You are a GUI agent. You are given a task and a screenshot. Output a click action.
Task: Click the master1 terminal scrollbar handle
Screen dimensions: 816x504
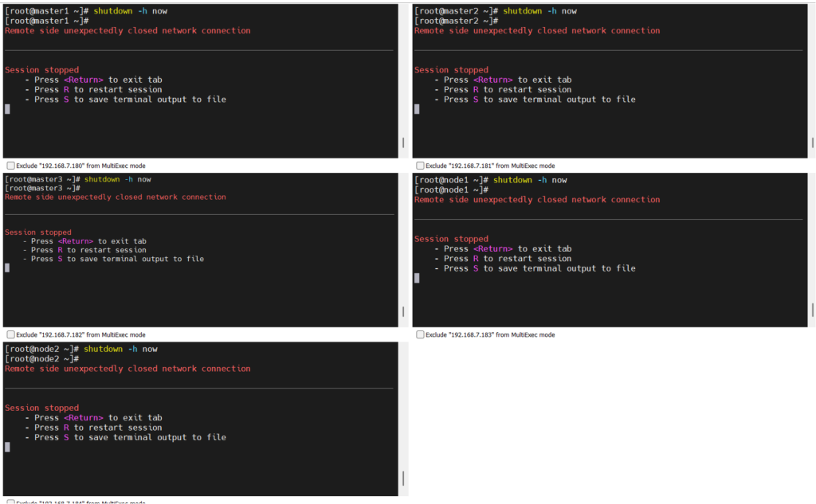[402, 143]
